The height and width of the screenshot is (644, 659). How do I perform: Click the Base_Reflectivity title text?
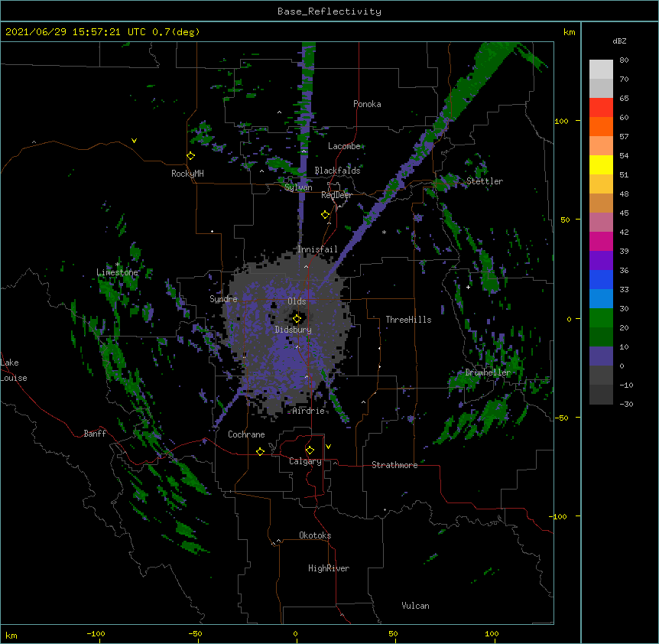(329, 11)
